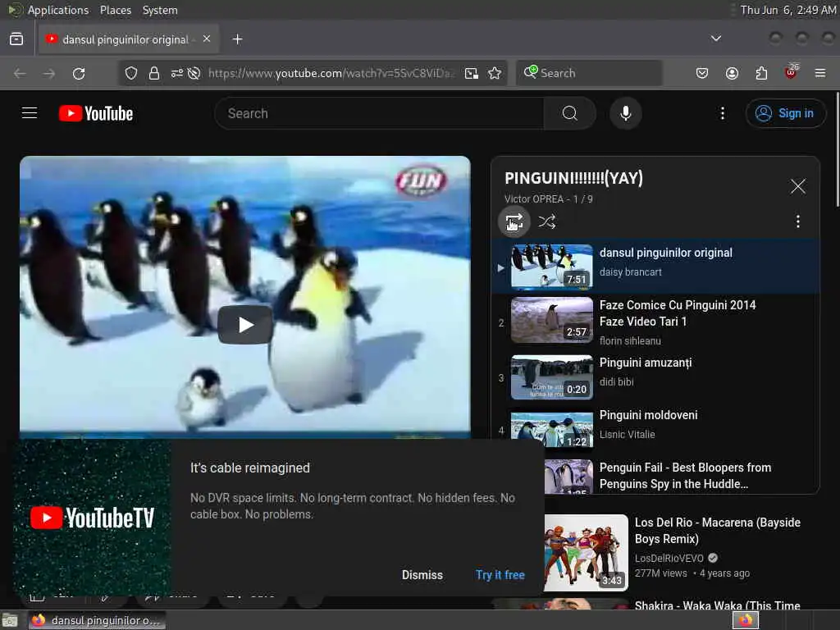Click the autoplay blocked icon in address bar
840x630 pixels.
(194, 73)
